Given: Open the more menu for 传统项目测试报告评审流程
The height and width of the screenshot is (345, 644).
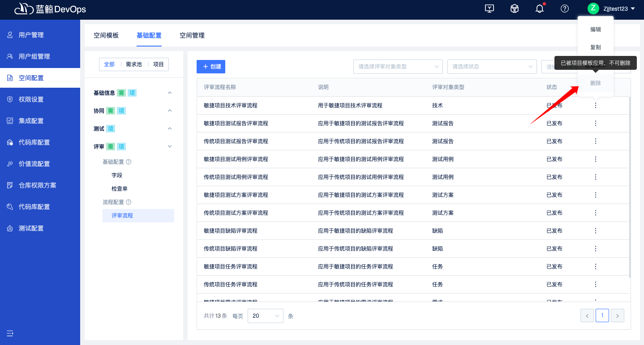Looking at the screenshot, I should click(x=596, y=141).
